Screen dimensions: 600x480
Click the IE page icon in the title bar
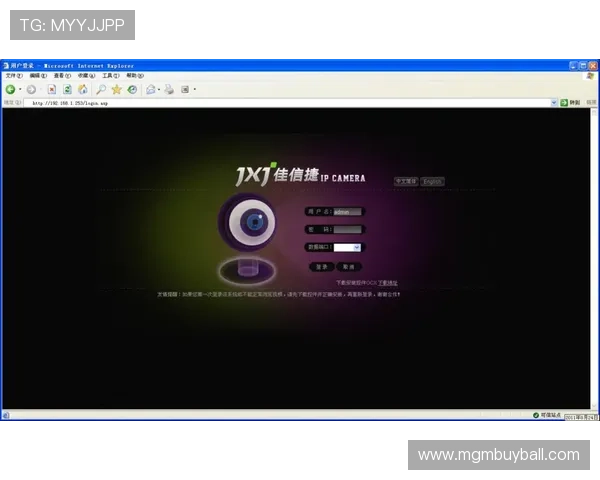click(6, 66)
